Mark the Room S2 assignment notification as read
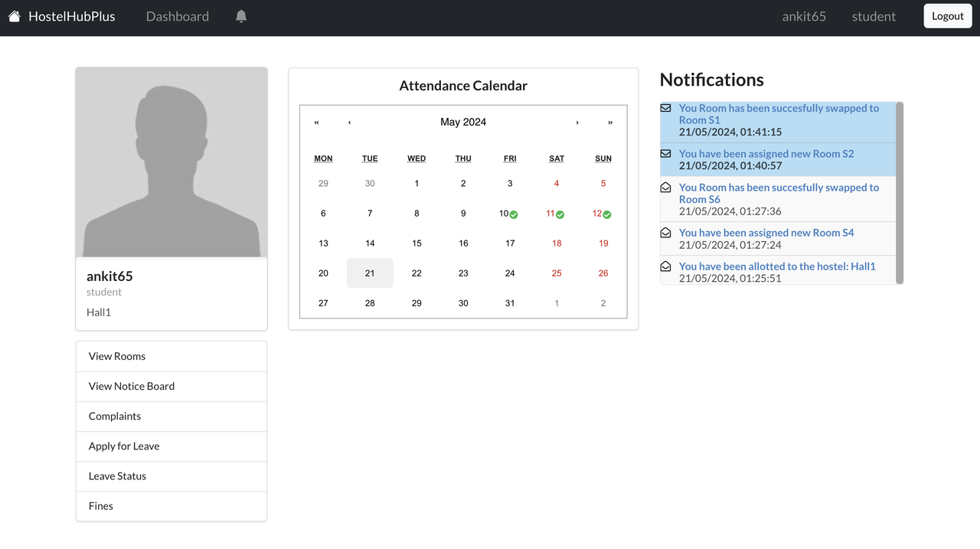Viewport: 980px width, 549px height. 665,153
